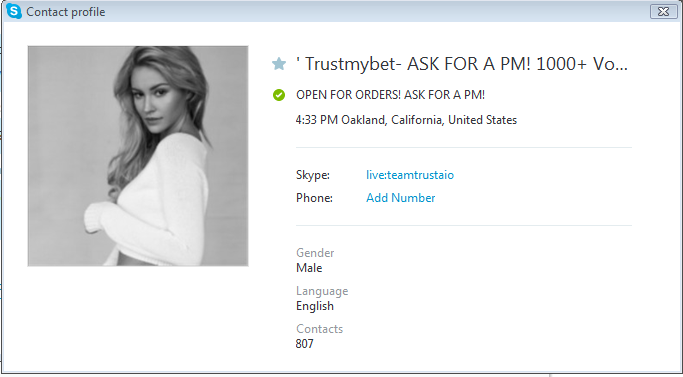Click the Skype logo in title bar
Screen dimensions: 683x377
click(14, 11)
